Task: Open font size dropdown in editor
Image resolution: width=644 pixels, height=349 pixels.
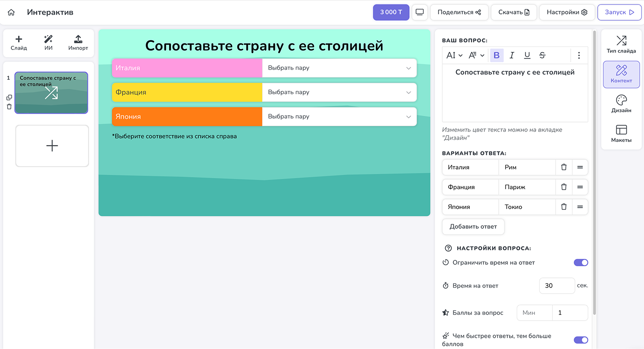Action: [454, 55]
